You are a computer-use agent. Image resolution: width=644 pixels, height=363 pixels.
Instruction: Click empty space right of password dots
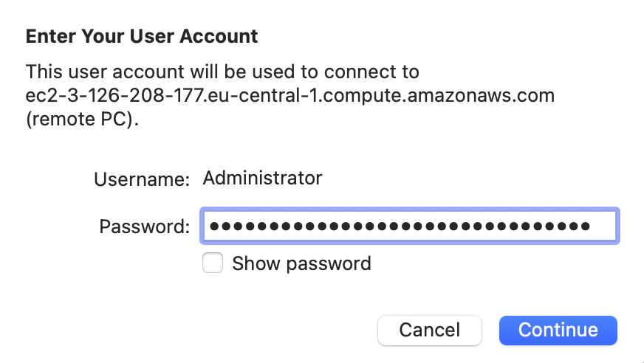[603, 227]
